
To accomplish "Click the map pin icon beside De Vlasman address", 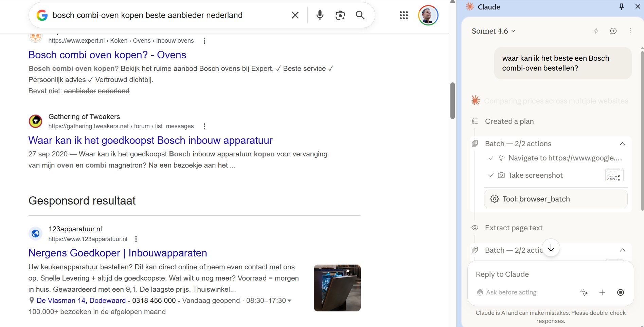I will (32, 301).
